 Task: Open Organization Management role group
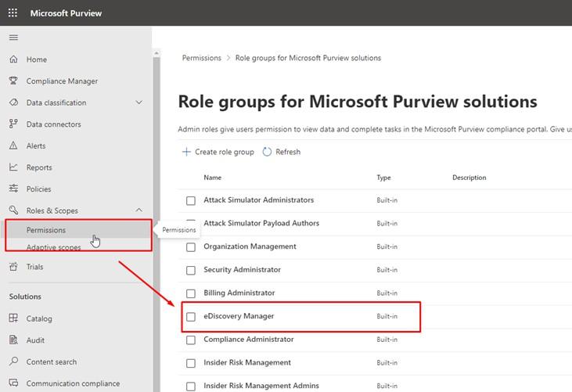click(250, 246)
